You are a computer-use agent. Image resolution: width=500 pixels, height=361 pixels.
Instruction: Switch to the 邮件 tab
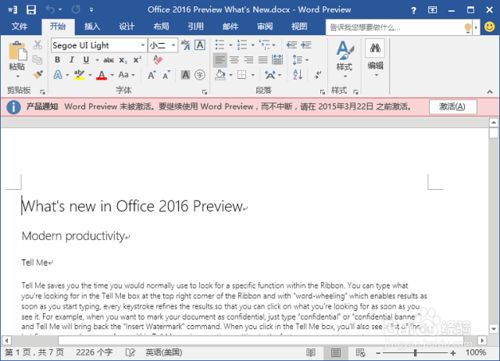pos(230,26)
